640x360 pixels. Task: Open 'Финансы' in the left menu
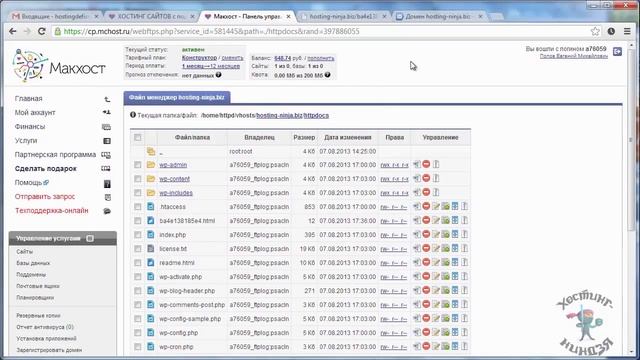30,127
